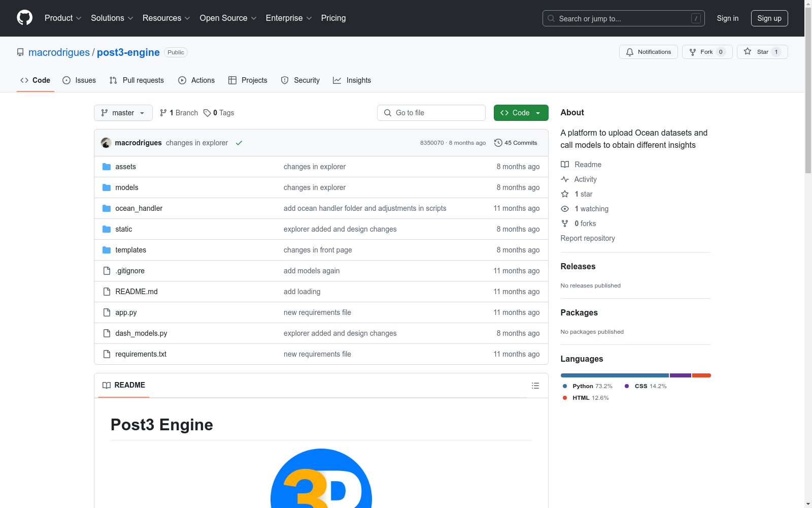
Task: Expand the Product menu
Action: (x=63, y=18)
